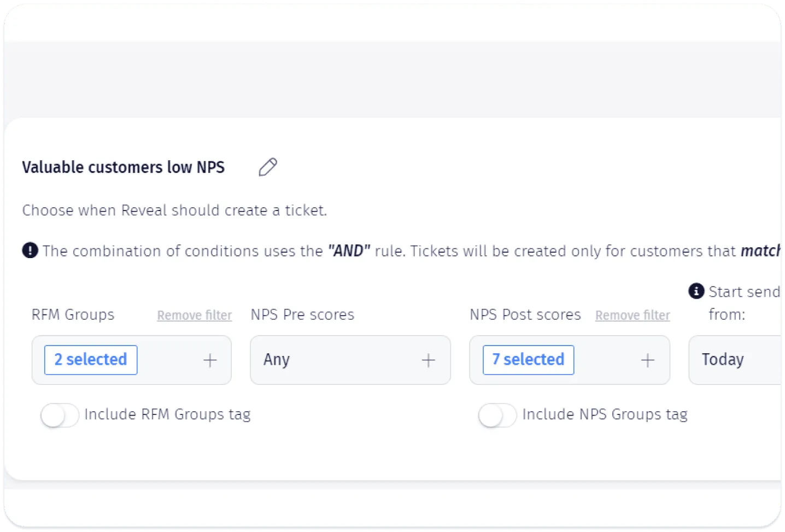Click the Include NPS Groups tag label
Viewport: 785px width, 532px height.
pos(605,415)
